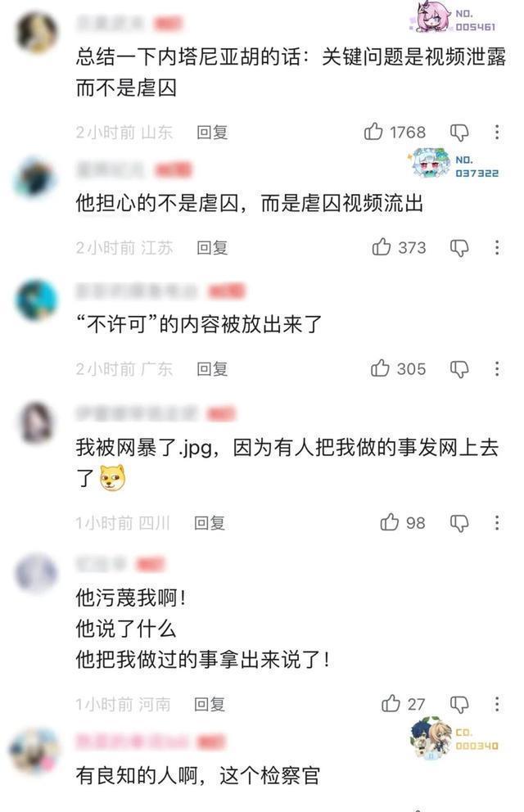524x812 pixels.
Task: Dislike the 广东 comment about 不许可
Action: click(458, 369)
